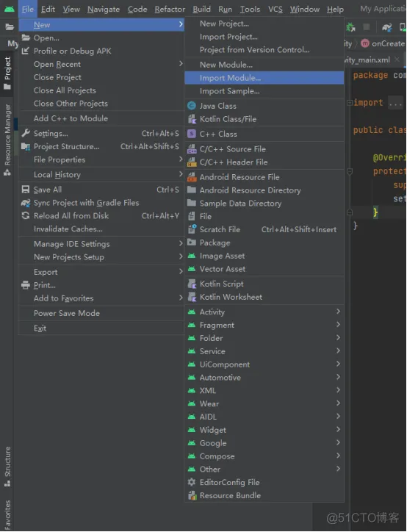Click the C/C++ Source File icon

(192, 149)
